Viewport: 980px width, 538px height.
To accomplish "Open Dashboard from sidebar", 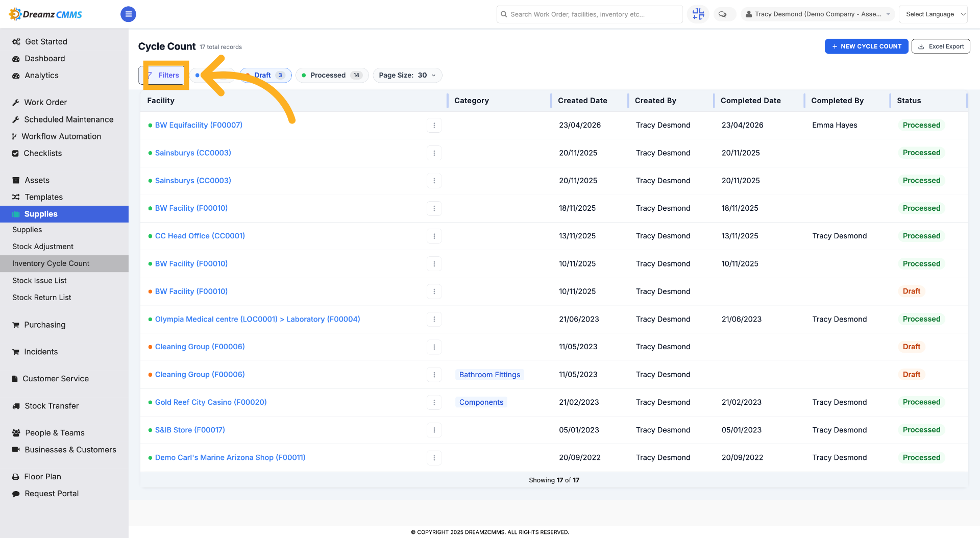I will point(44,59).
